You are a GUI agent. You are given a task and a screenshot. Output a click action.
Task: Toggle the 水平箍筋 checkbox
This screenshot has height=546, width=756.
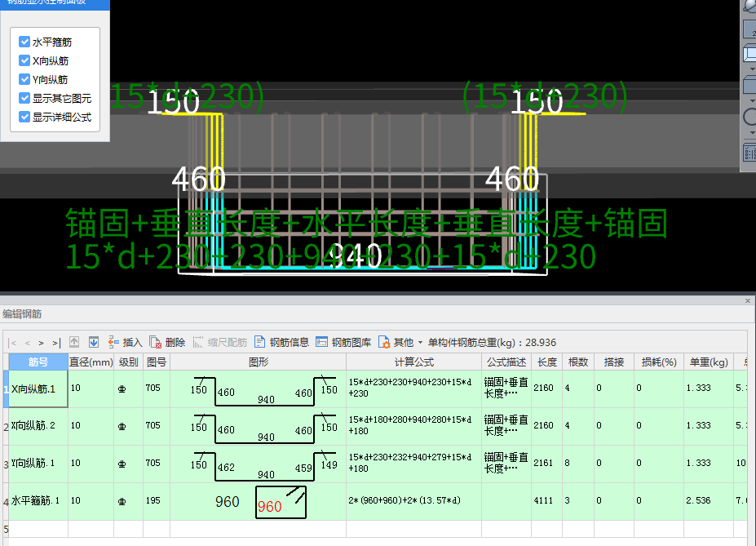tap(24, 42)
